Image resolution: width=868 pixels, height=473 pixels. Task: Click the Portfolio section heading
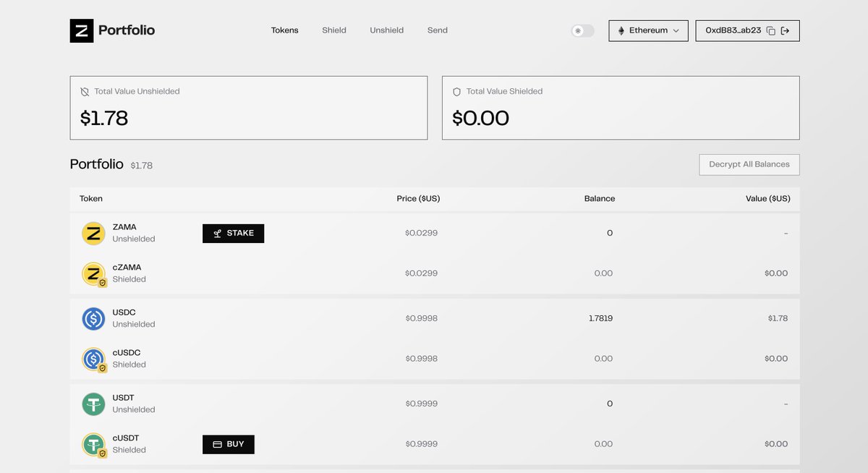coord(97,164)
